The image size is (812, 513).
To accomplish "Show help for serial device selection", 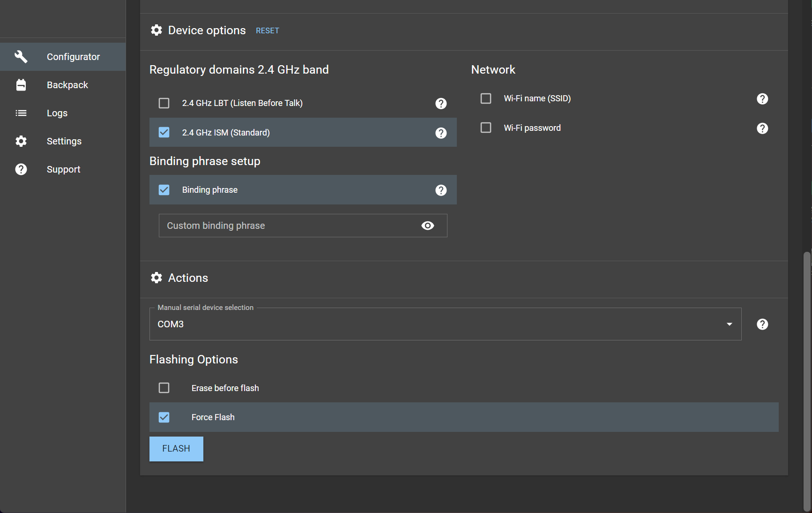I will coord(762,324).
